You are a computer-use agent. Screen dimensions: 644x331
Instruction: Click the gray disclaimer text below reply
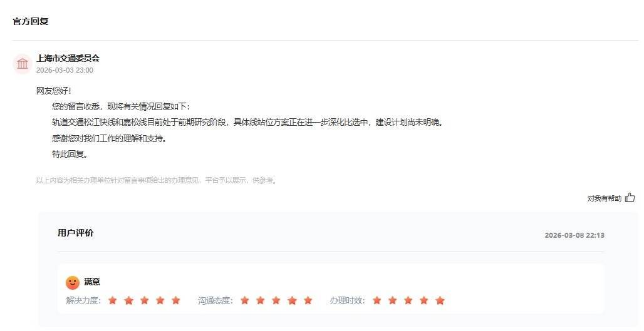tap(157, 180)
